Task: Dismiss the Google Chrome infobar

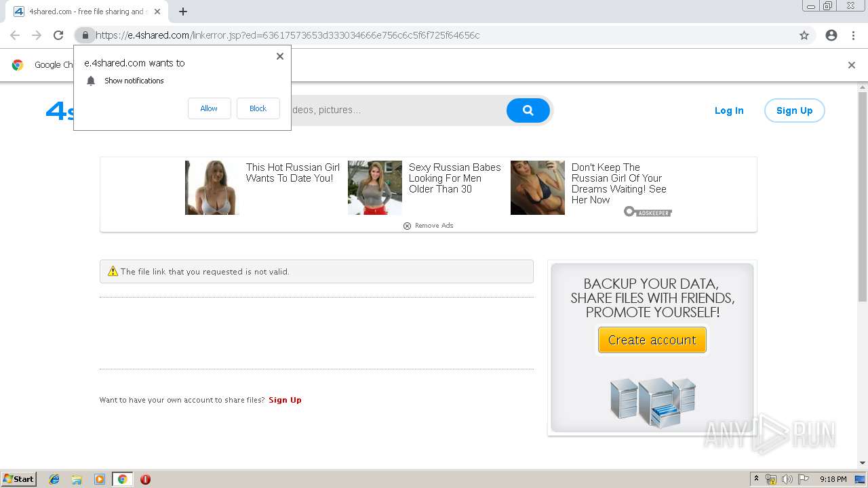Action: pyautogui.click(x=852, y=65)
